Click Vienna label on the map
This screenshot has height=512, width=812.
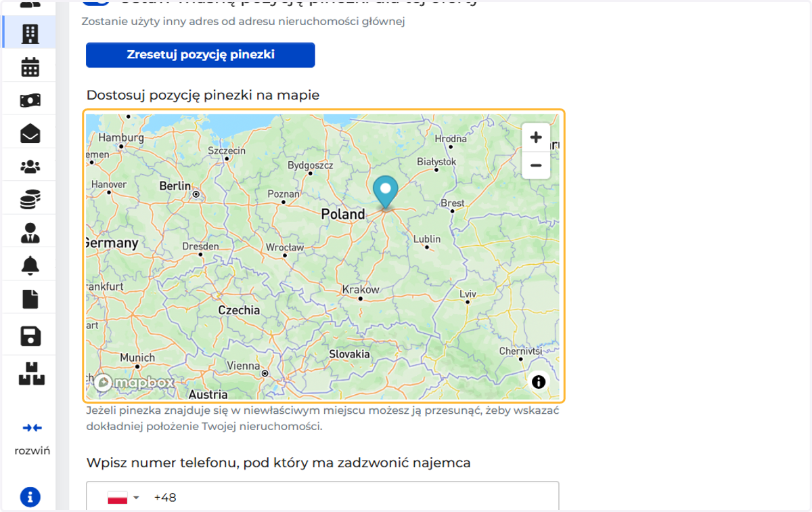[x=243, y=366]
